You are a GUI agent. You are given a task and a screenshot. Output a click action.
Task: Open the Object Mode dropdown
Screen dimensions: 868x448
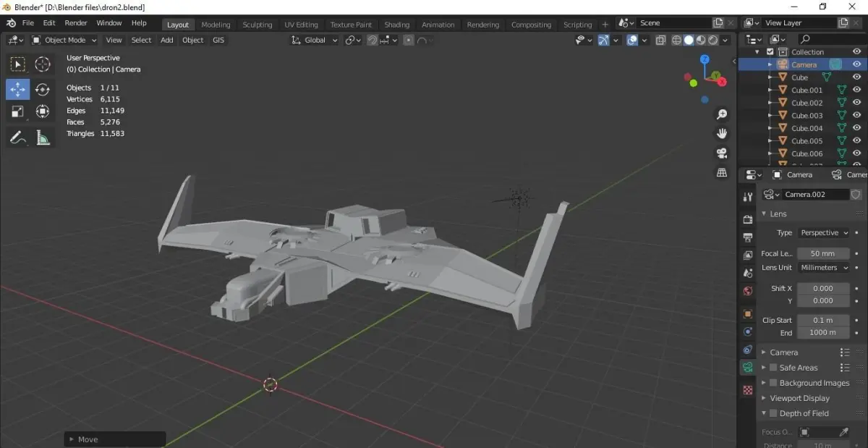point(64,41)
